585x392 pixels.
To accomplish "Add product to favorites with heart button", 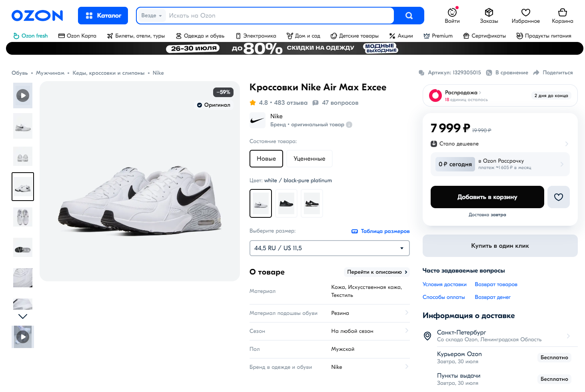I will point(558,197).
